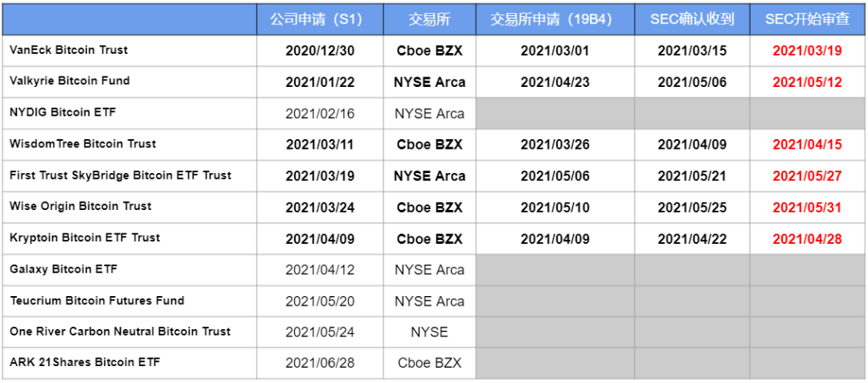The width and height of the screenshot is (868, 383).
Task: Click the 2020/12/30 application date cell
Action: pyautogui.click(x=319, y=51)
